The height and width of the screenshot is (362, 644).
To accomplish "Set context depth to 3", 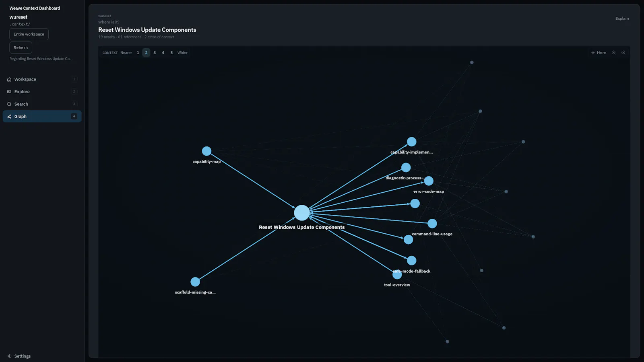I will (x=155, y=53).
